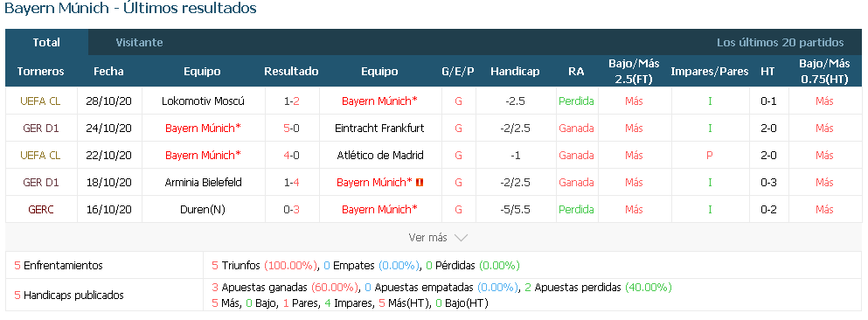
Task: Click the -5/5.5 handicap value
Action: coord(516,210)
